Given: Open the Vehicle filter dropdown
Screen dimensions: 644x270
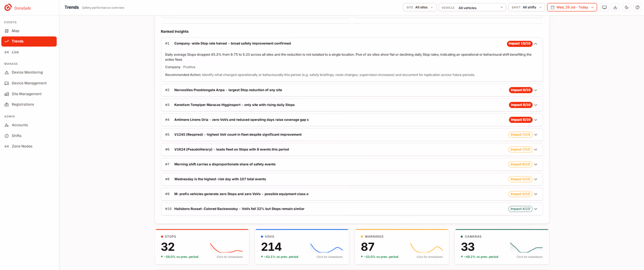Looking at the screenshot, I should [x=472, y=7].
